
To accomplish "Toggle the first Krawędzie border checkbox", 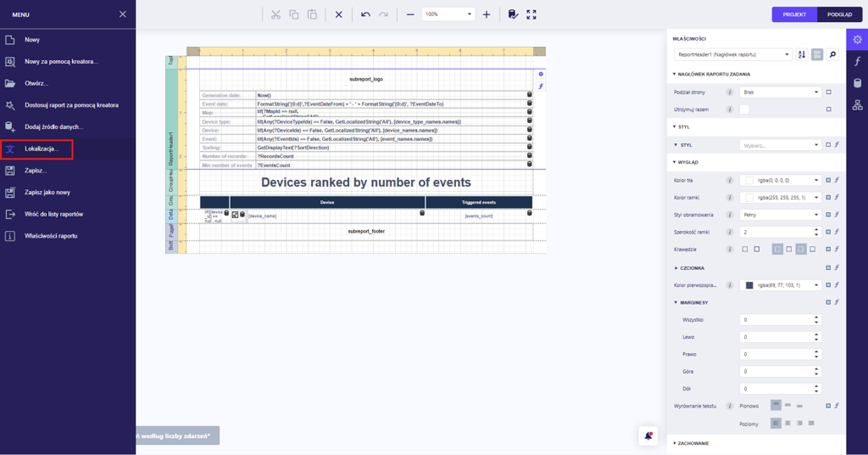I will (x=745, y=249).
